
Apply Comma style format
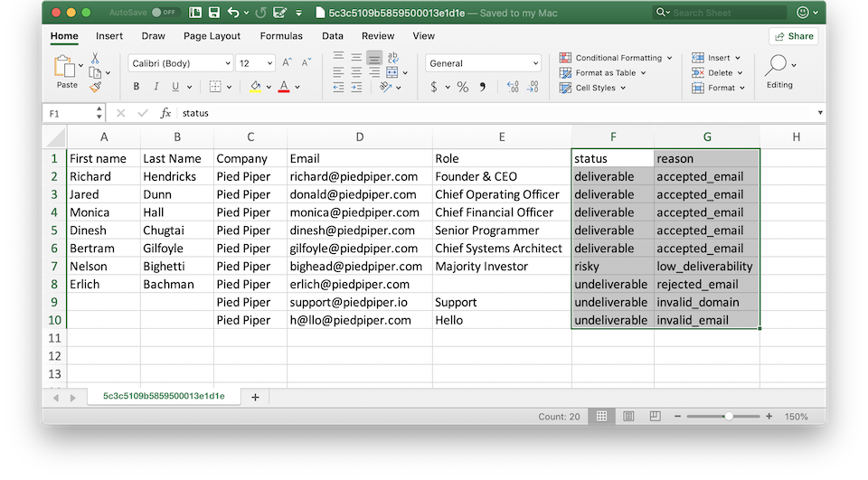[x=483, y=87]
